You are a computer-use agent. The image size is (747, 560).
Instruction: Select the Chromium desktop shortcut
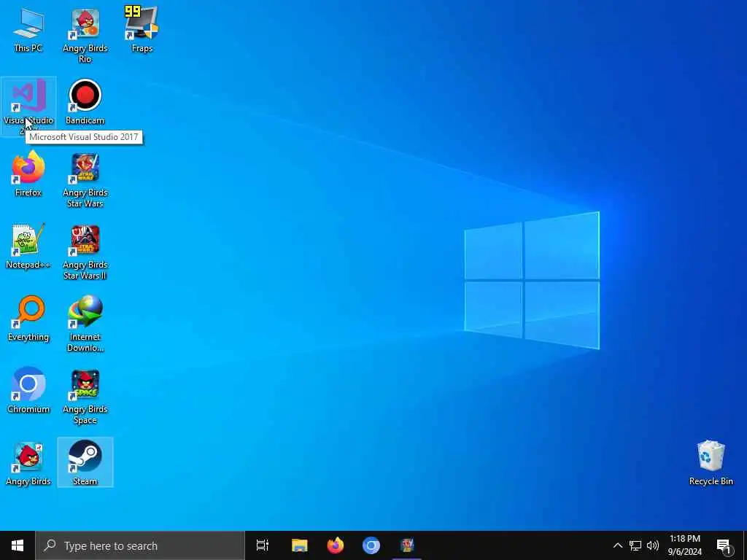coord(28,391)
